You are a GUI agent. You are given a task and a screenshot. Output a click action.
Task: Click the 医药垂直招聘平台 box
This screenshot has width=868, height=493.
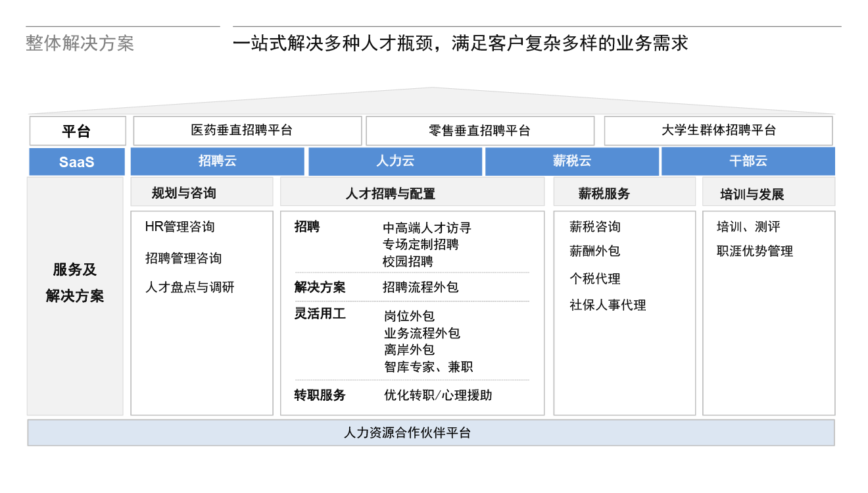coord(247,130)
